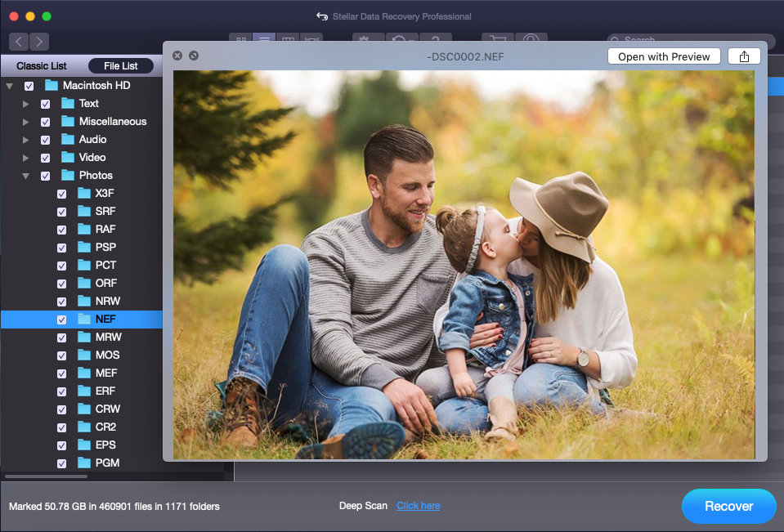Select the CRW folder row

coord(82,409)
